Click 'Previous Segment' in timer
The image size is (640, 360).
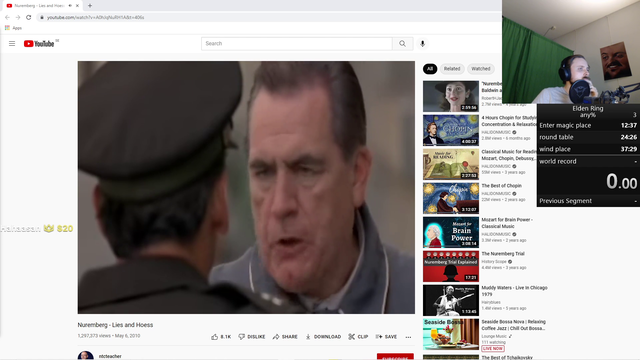[565, 201]
